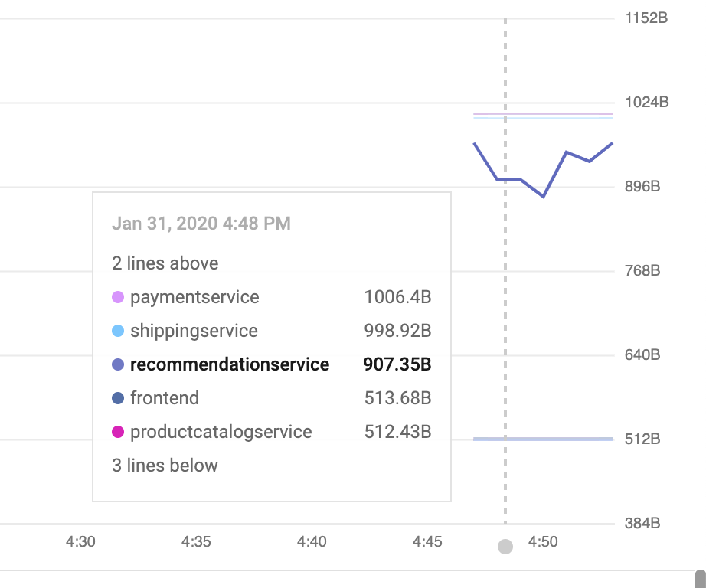Screen dimensions: 706x588
Task: Click the recommendationservice color dot
Action: click(118, 364)
